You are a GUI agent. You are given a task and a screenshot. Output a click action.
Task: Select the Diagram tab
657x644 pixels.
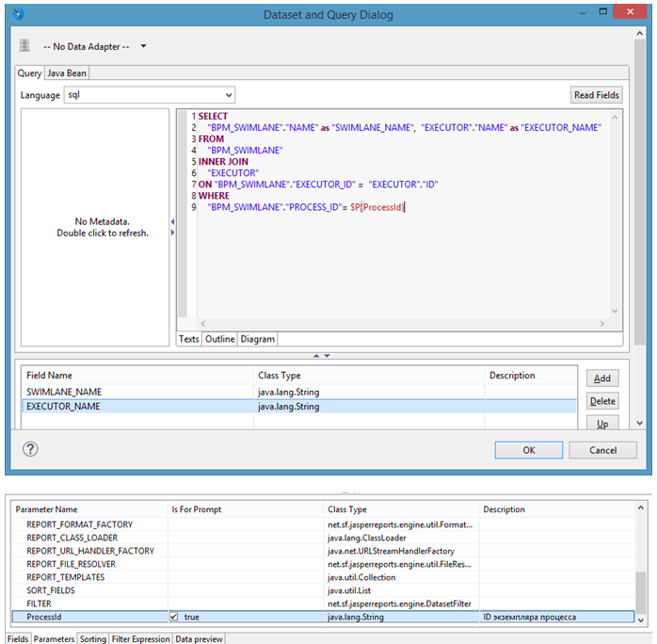pyautogui.click(x=257, y=339)
